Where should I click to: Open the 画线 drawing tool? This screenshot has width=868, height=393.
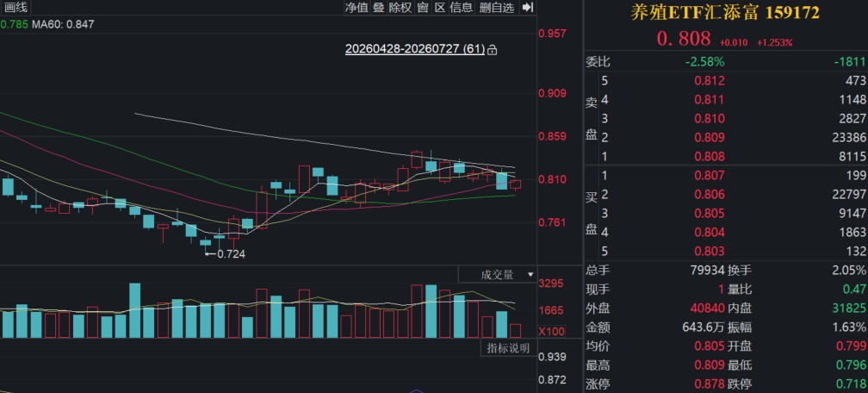coord(16,7)
